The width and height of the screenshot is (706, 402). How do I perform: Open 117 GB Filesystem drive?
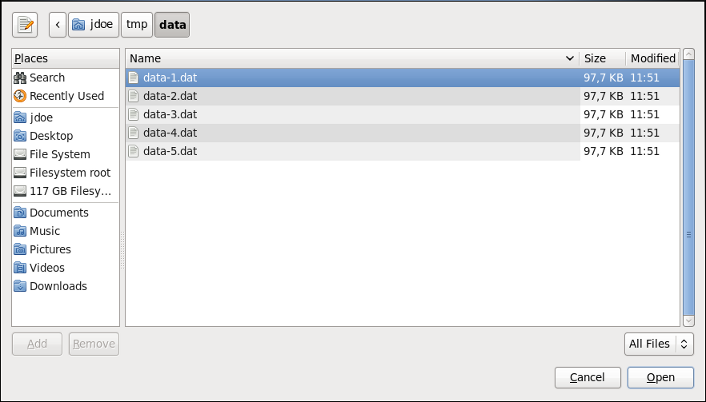[65, 191]
